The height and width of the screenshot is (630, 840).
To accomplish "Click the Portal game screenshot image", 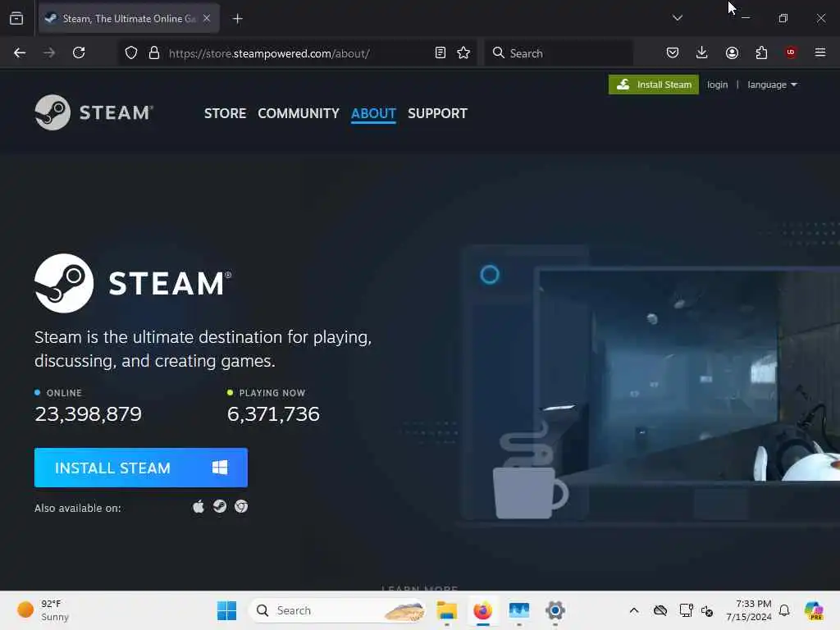I will click(688, 375).
